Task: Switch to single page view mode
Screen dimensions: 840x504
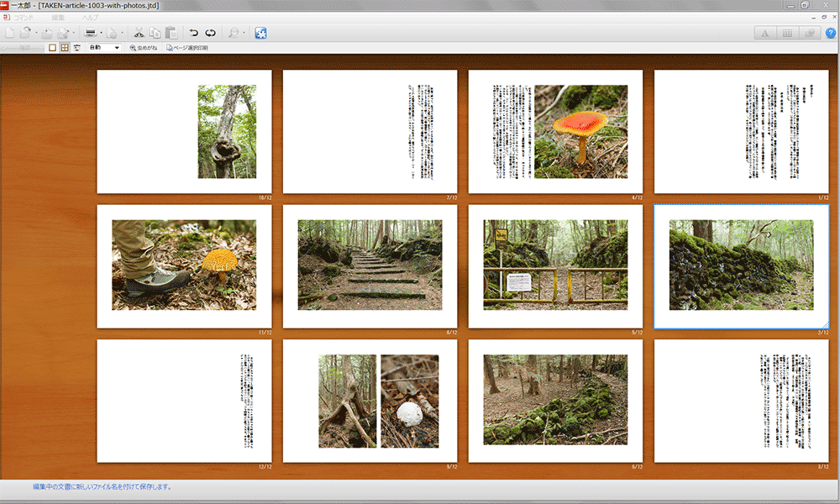Action: [53, 48]
